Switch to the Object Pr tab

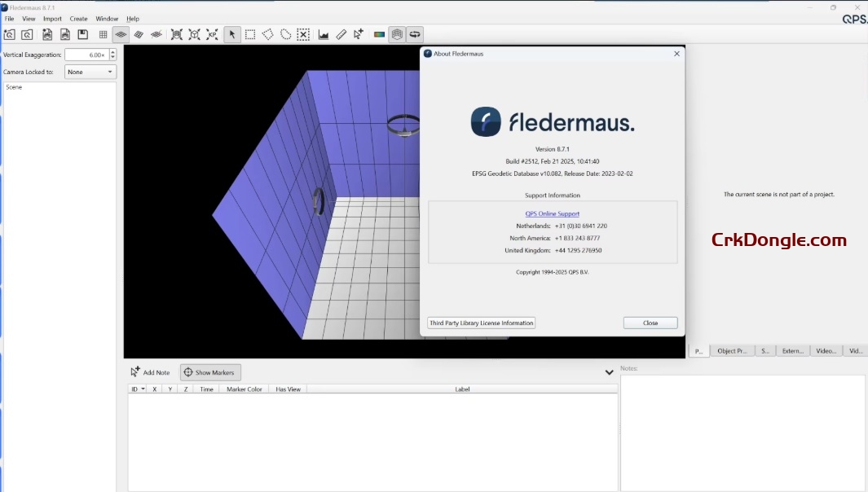tap(731, 350)
